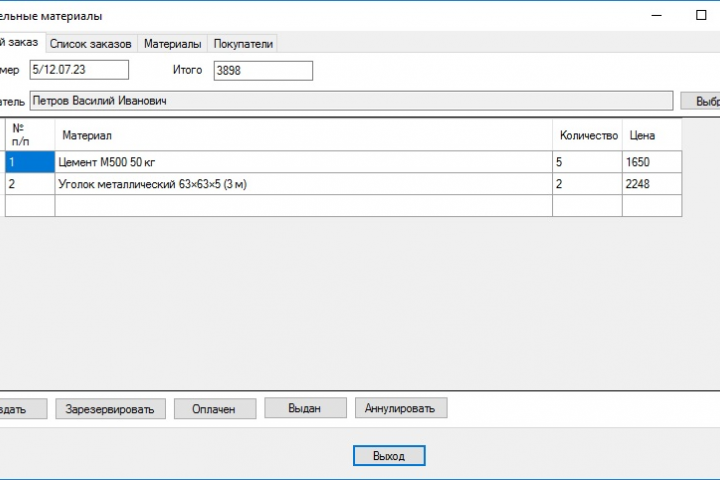The width and height of the screenshot is (720, 480).
Task: Click the Итого field showing 3898
Action: click(x=263, y=71)
